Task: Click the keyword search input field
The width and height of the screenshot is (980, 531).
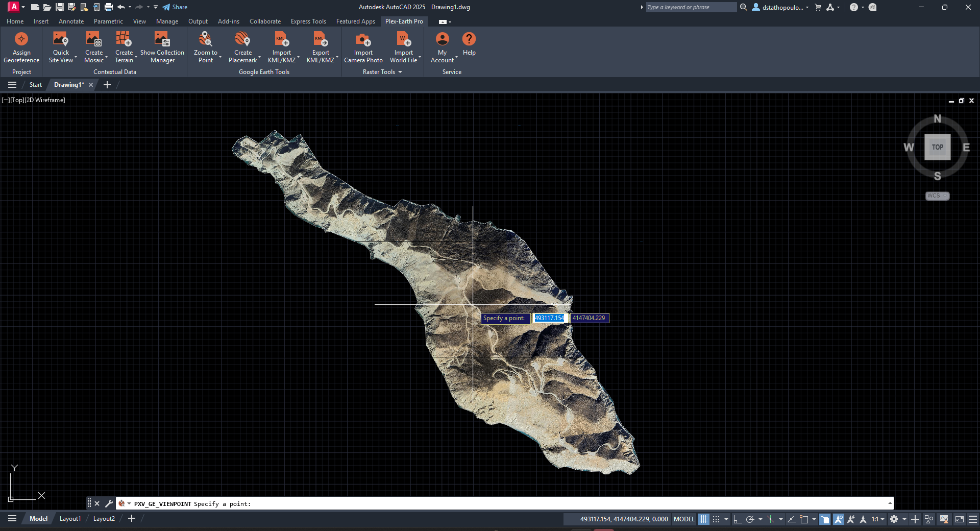Action: coord(691,7)
